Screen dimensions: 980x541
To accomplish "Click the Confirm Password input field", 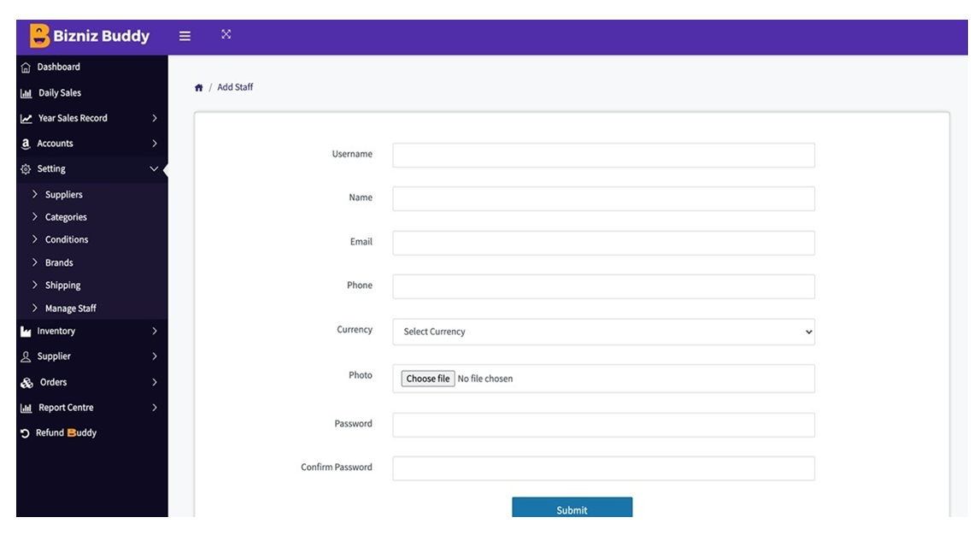I will tap(604, 468).
